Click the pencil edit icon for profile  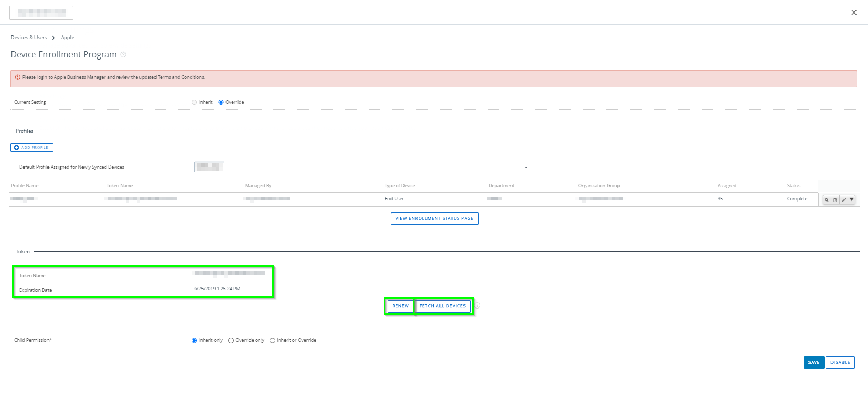[x=843, y=200]
